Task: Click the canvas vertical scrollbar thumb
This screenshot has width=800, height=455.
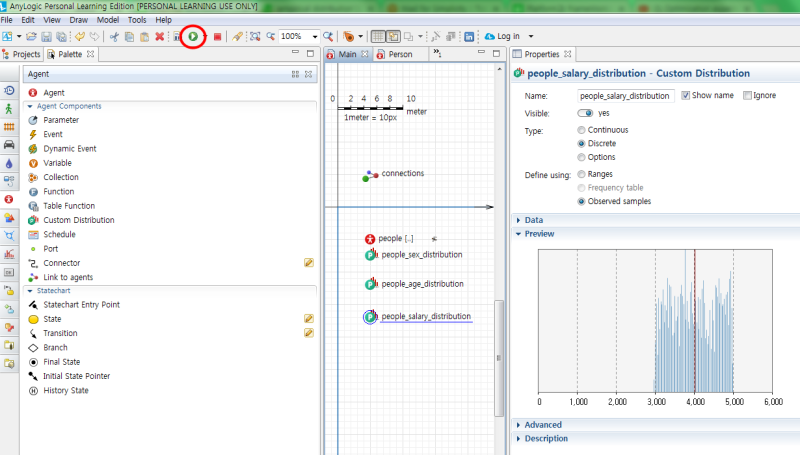Action: [x=498, y=358]
